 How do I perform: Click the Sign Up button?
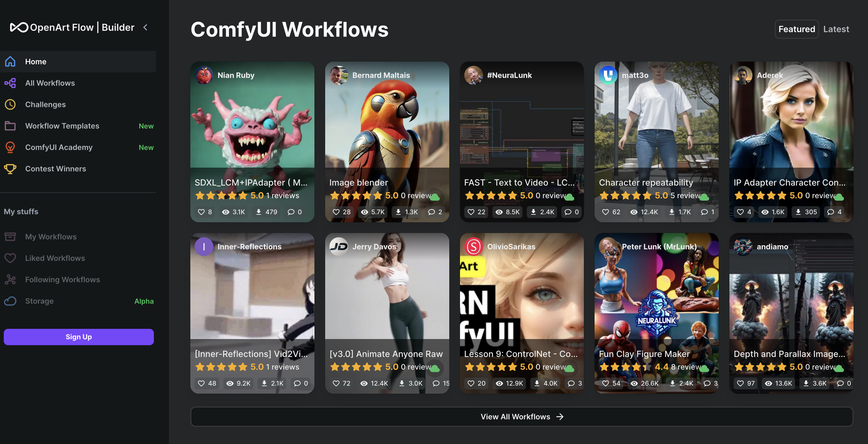coord(79,337)
